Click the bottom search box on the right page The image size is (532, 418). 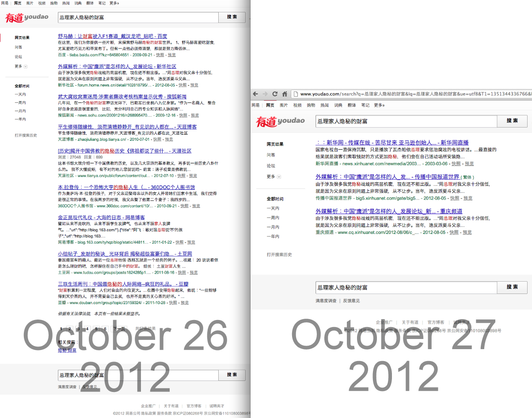pos(406,287)
